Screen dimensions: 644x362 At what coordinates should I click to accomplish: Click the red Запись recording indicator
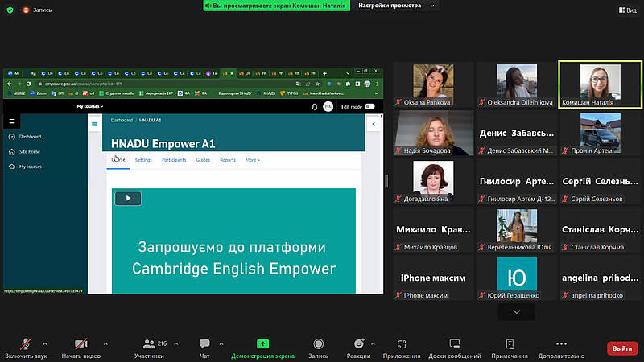click(37, 10)
